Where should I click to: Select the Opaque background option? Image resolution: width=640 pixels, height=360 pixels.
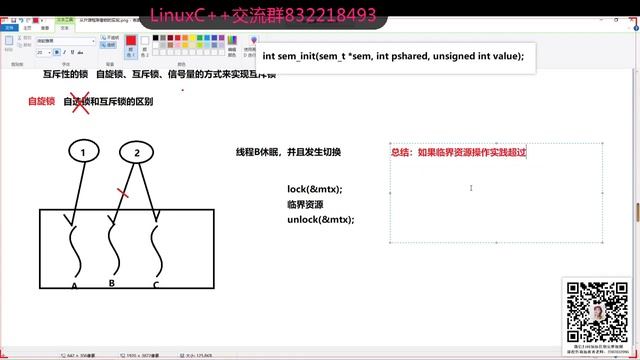point(110,38)
